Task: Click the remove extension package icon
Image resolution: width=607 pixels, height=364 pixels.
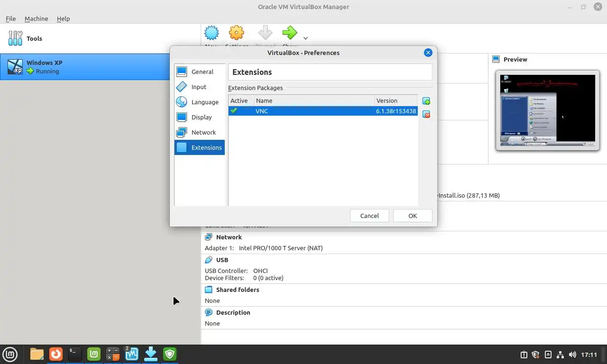Action: pyautogui.click(x=426, y=114)
